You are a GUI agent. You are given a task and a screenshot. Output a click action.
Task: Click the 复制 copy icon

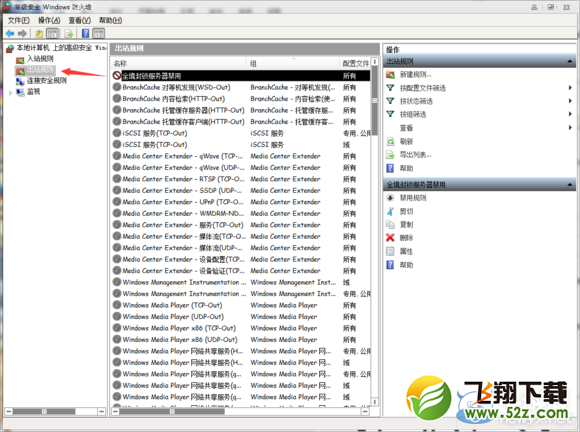(x=390, y=225)
